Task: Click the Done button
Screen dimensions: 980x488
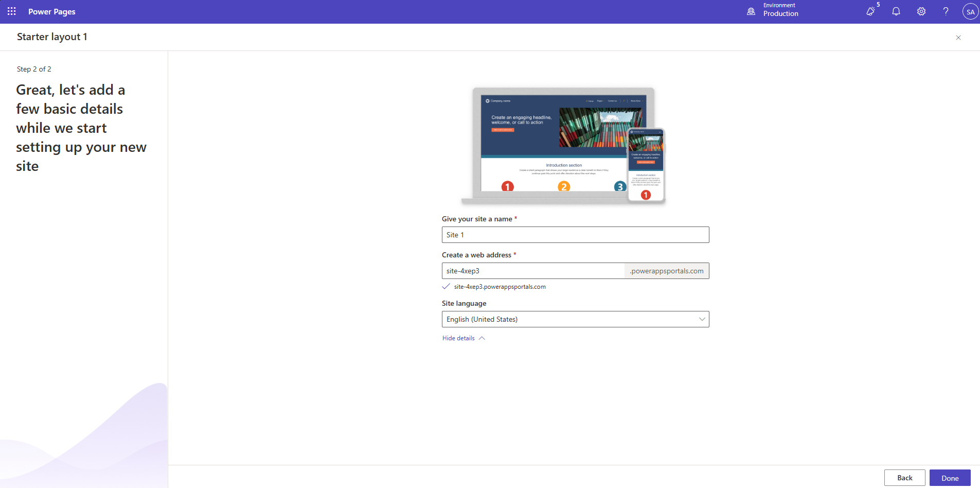Action: pos(950,478)
